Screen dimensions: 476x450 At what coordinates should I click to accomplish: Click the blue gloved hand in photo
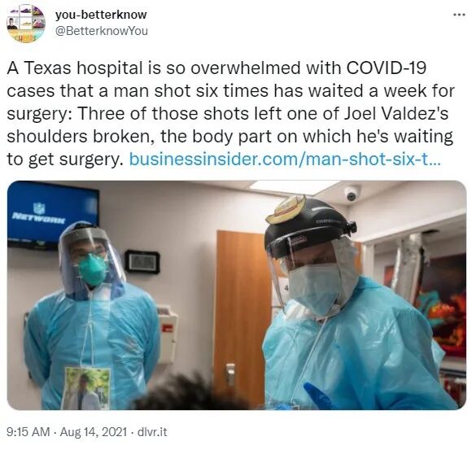pyautogui.click(x=318, y=396)
